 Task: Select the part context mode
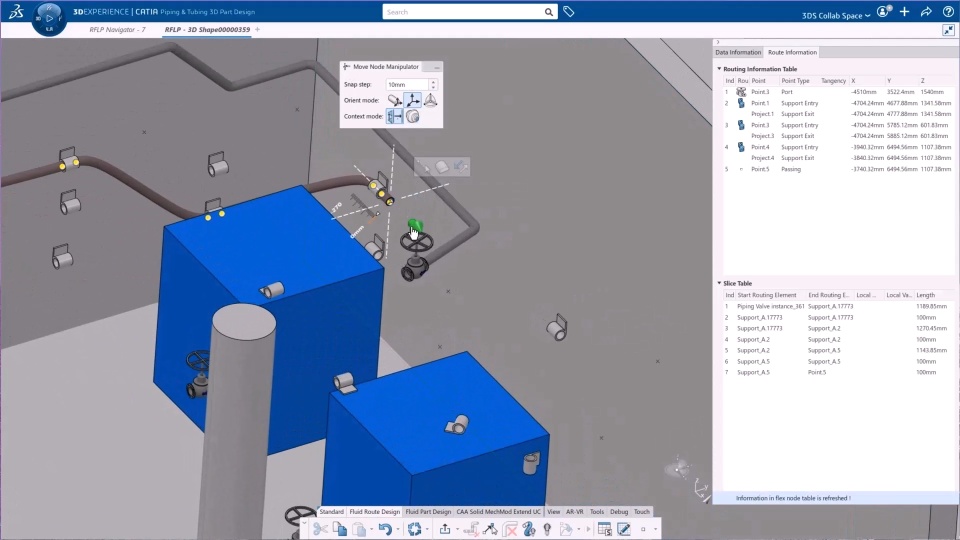click(413, 116)
